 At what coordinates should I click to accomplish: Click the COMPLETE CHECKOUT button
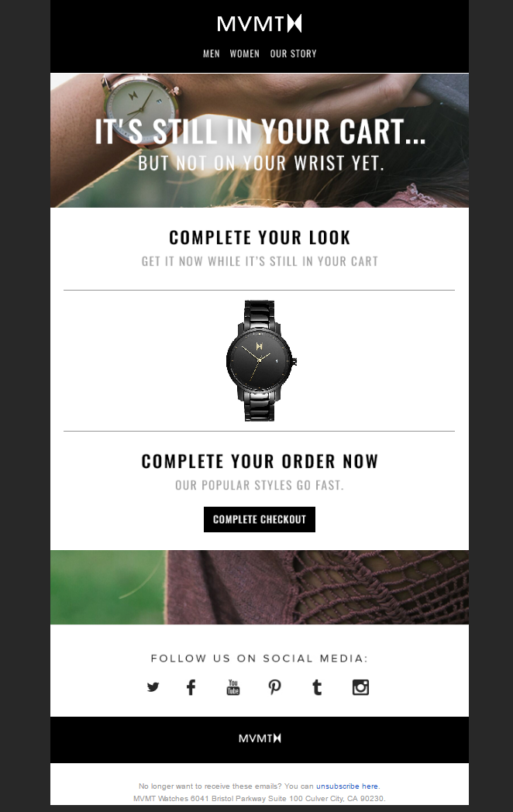[x=260, y=519]
